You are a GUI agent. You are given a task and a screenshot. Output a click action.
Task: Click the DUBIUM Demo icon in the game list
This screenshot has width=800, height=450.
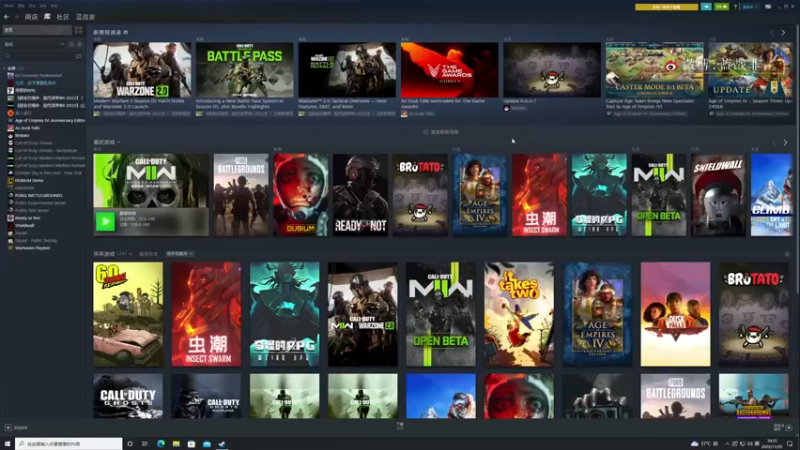tap(10, 181)
